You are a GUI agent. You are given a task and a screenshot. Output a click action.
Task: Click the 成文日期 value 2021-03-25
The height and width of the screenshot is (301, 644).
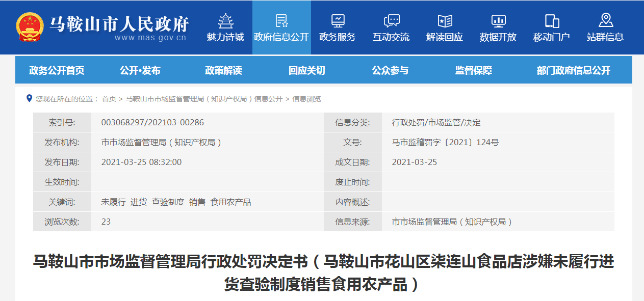414,162
